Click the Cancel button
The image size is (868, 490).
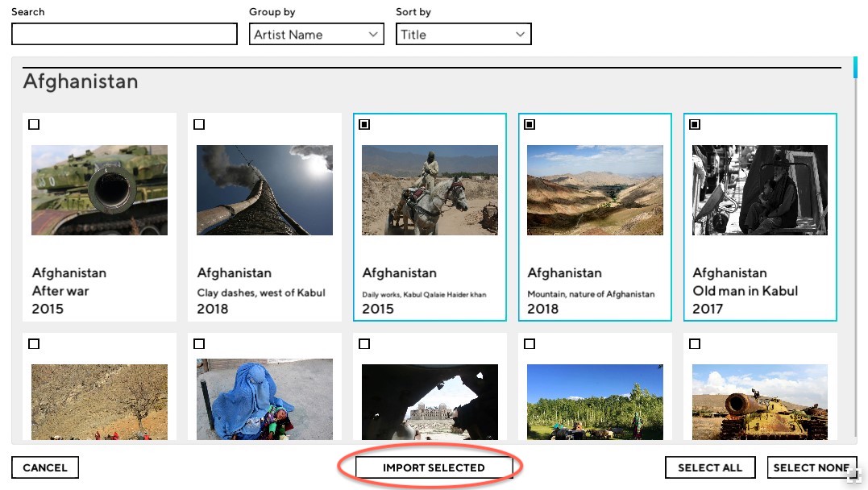(x=45, y=467)
